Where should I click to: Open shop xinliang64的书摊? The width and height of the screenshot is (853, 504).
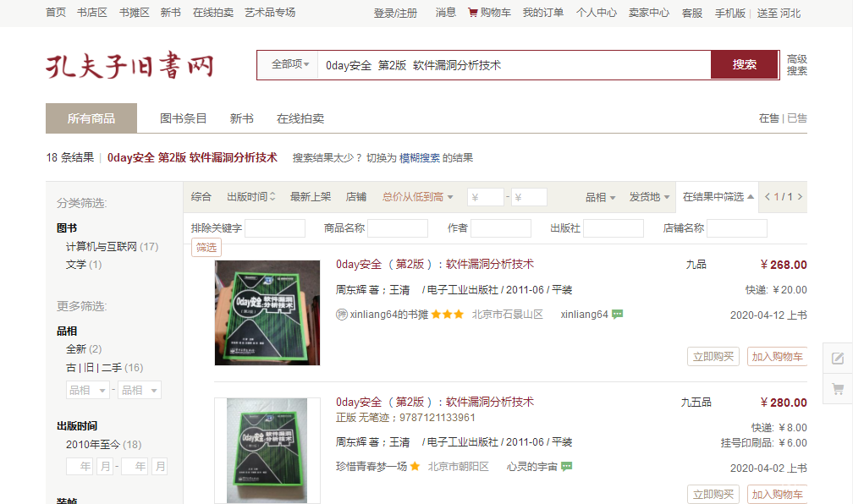pyautogui.click(x=389, y=315)
